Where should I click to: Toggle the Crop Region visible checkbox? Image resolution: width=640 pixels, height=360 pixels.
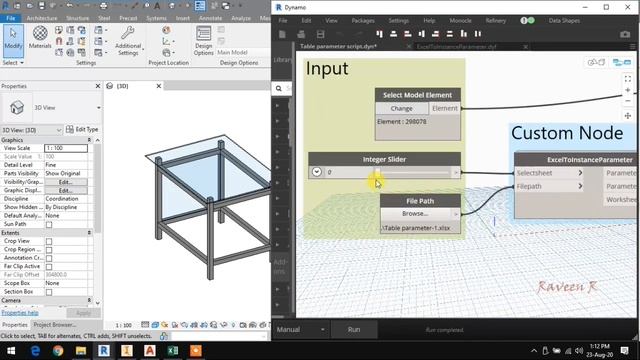click(x=49, y=250)
